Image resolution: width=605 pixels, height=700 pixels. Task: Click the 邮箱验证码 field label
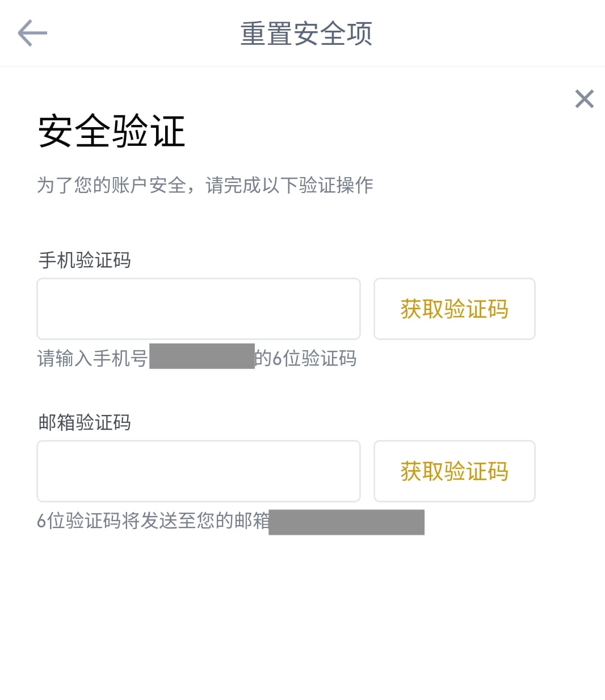tap(85, 422)
